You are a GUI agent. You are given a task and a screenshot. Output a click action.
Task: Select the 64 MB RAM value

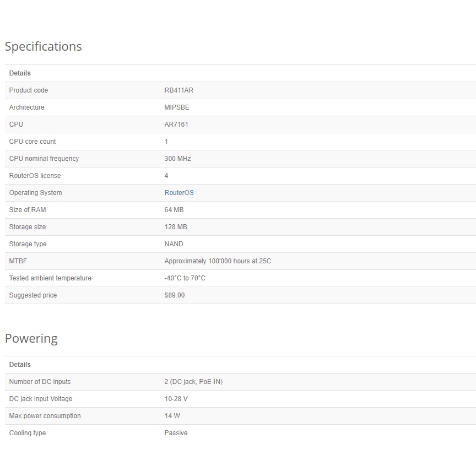pos(174,210)
